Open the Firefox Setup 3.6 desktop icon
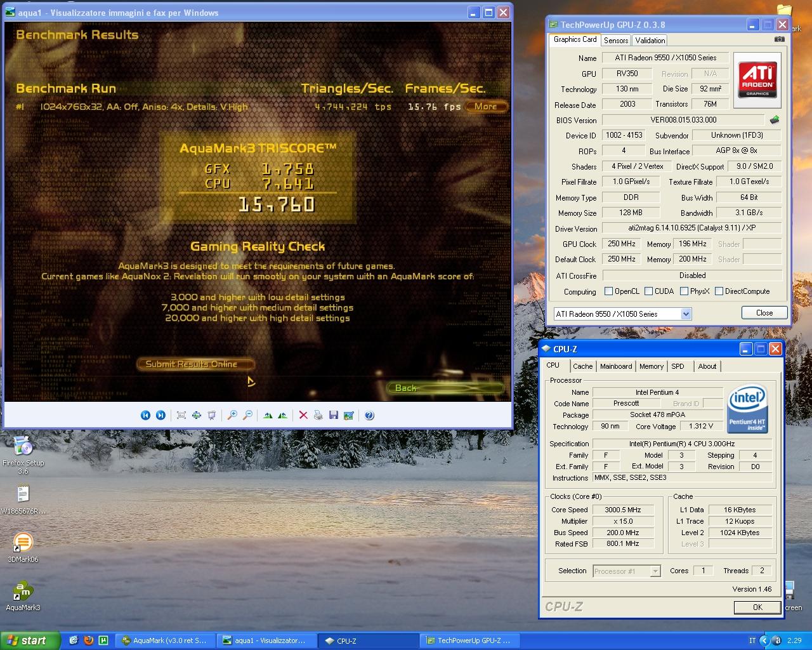This screenshot has height=650, width=812. (x=23, y=454)
